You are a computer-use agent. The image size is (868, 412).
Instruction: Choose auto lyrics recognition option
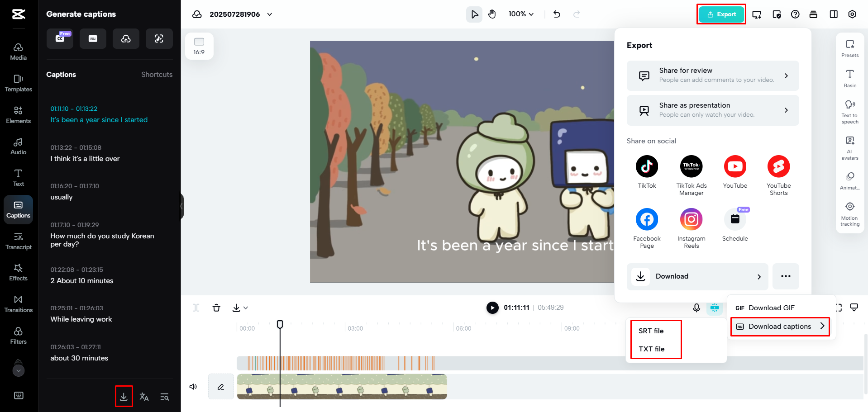click(159, 38)
